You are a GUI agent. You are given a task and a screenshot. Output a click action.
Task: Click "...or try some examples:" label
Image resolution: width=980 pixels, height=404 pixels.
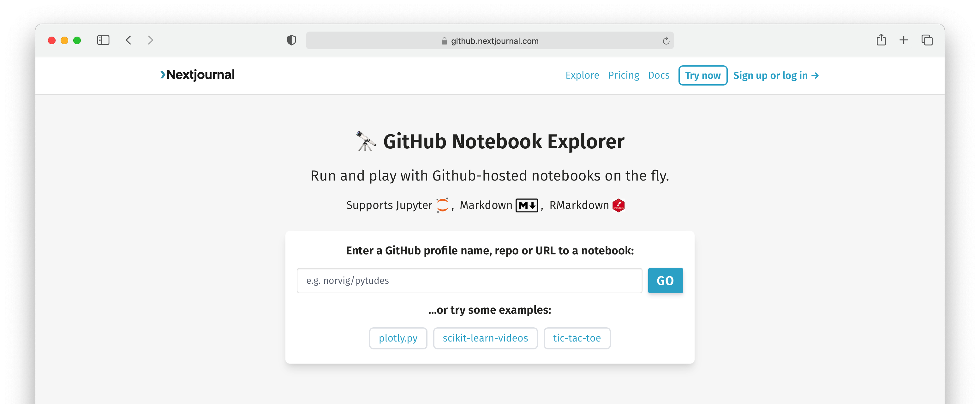click(x=490, y=310)
